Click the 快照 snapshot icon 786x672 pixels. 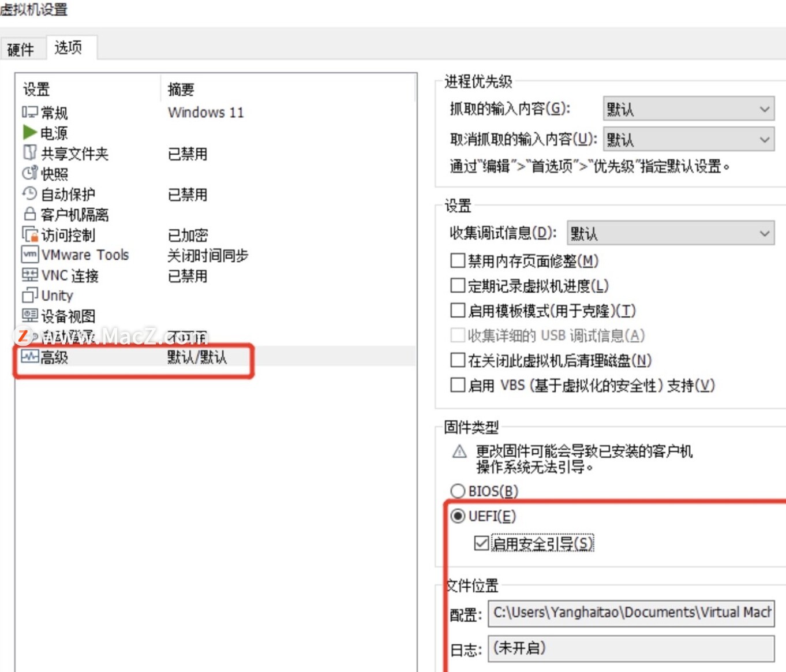click(30, 173)
